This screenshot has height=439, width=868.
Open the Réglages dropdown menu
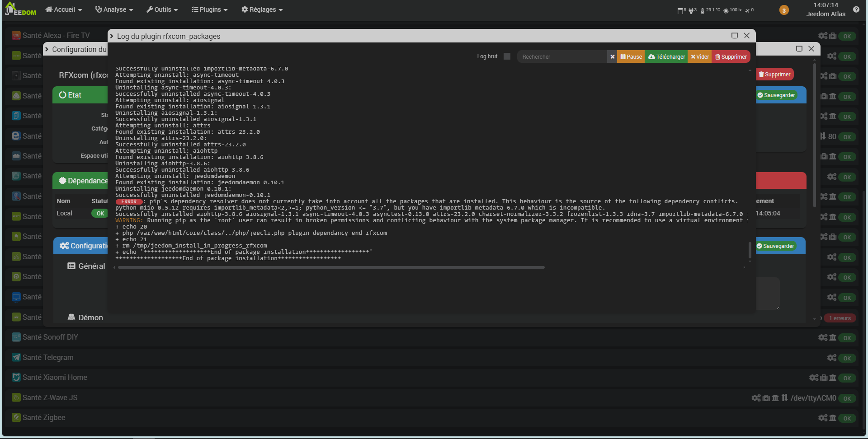262,9
